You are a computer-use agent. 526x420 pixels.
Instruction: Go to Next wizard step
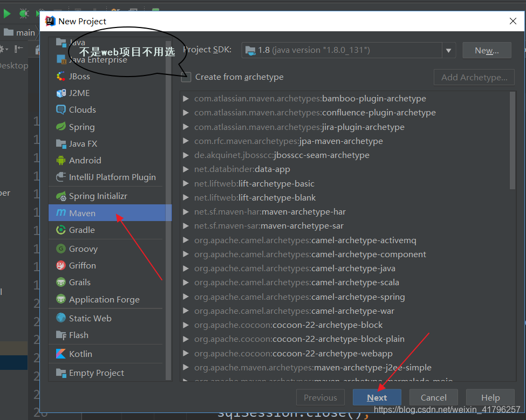[x=377, y=397]
